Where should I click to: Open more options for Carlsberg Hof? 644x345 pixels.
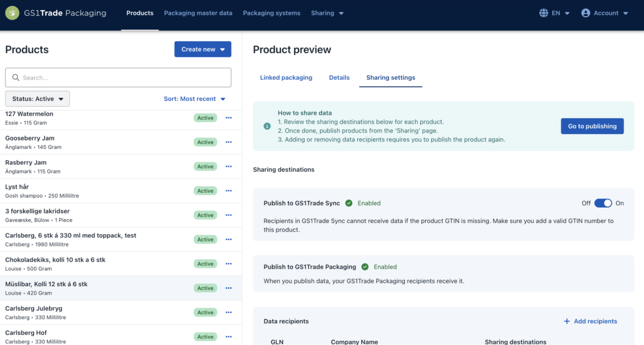(x=228, y=337)
